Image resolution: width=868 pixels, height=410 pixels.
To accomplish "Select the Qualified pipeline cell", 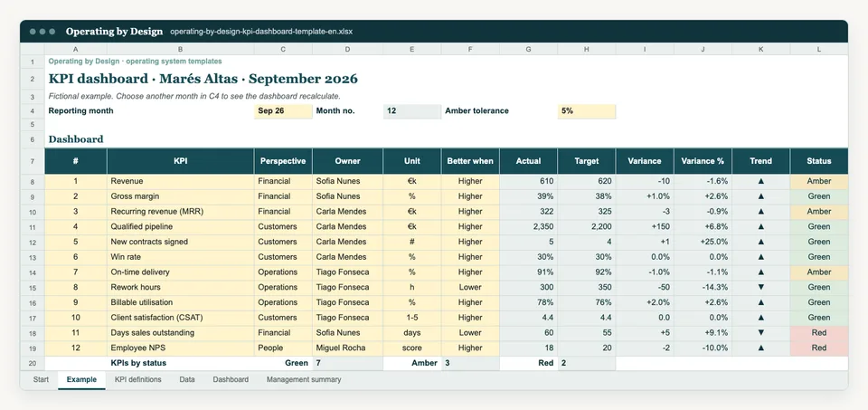I will click(181, 226).
